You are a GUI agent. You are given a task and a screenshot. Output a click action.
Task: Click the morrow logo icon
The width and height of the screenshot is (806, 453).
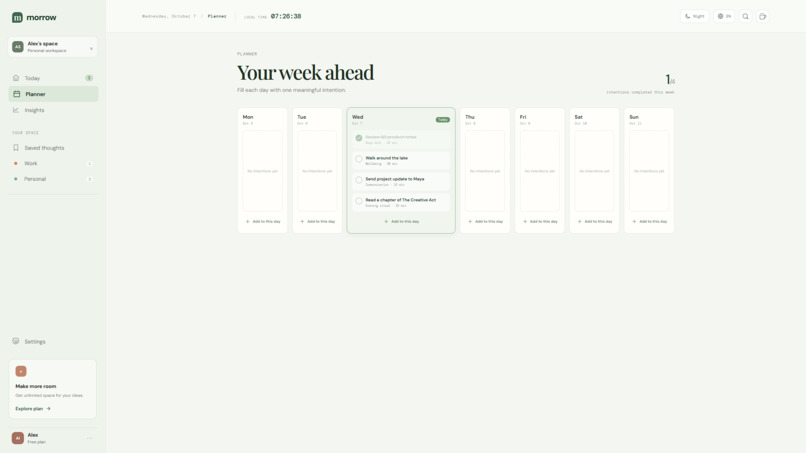coord(17,17)
